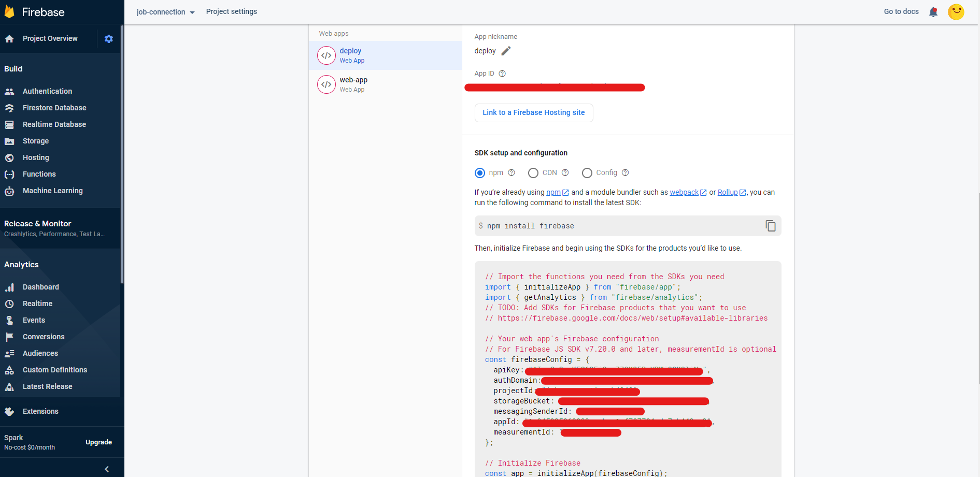Click the Build section heading
980x477 pixels.
(x=13, y=69)
